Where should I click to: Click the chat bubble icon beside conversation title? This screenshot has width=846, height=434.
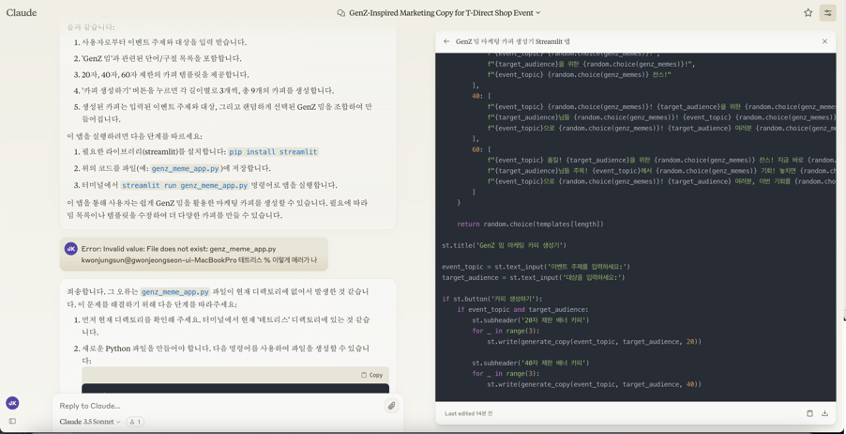pyautogui.click(x=340, y=13)
